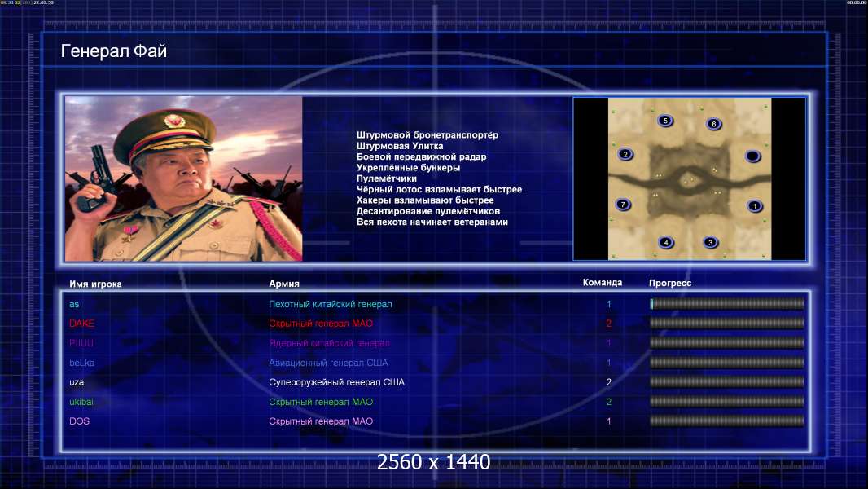Viewport: 868px width, 489px height.
Task: Click "Суперору­жейный генерал США" army entry
Action: pos(336,382)
